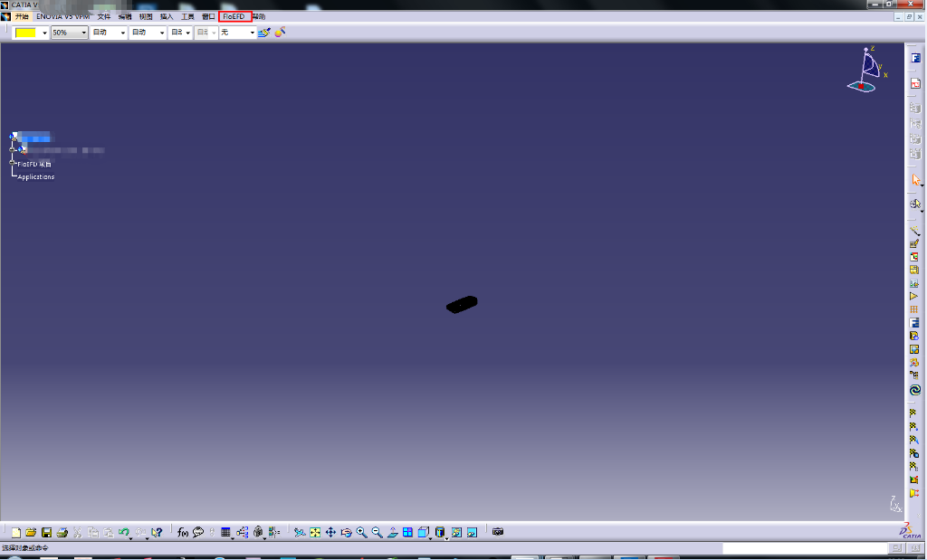Click the Undo arrow icon
Screen dimensions: 927x560
coord(123,532)
